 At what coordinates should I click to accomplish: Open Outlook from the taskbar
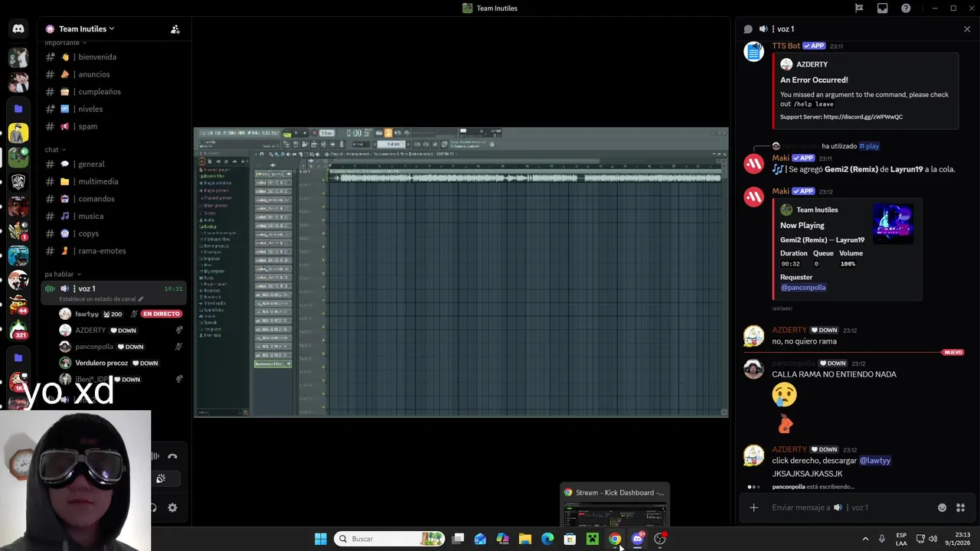pos(480,539)
